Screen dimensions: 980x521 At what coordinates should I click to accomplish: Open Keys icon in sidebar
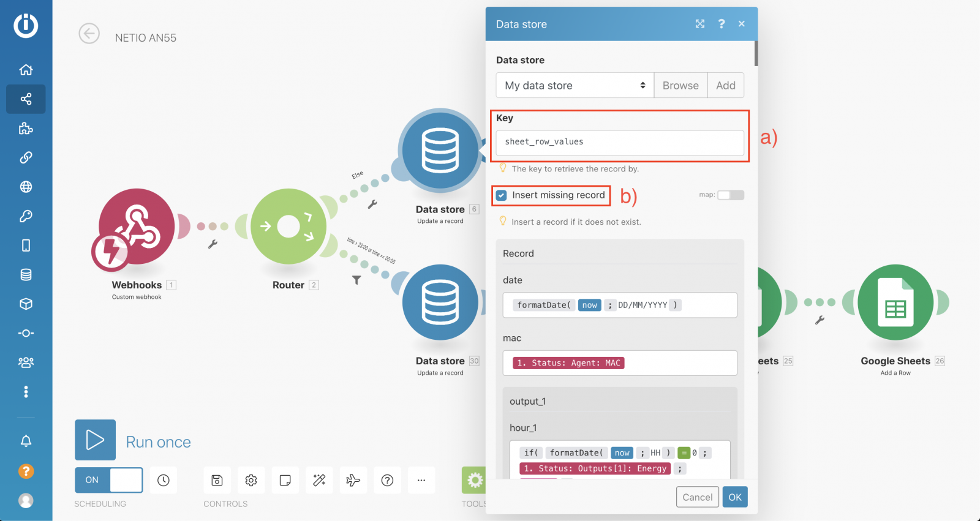point(26,216)
